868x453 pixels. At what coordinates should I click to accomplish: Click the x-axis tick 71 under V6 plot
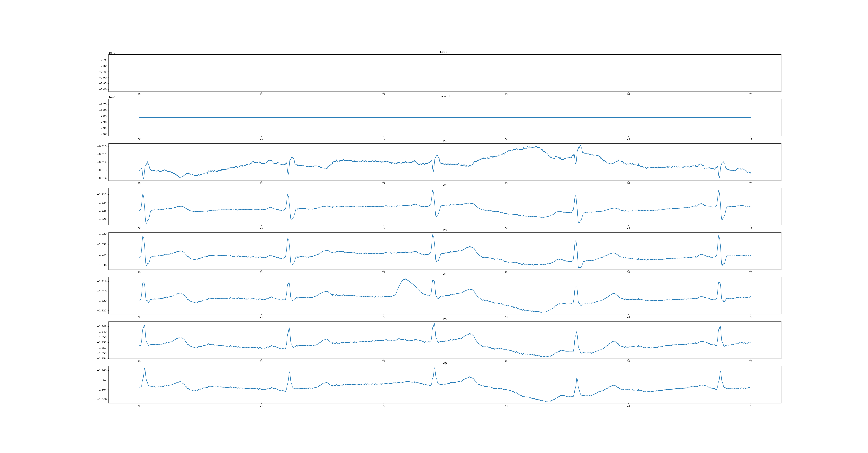[261, 406]
